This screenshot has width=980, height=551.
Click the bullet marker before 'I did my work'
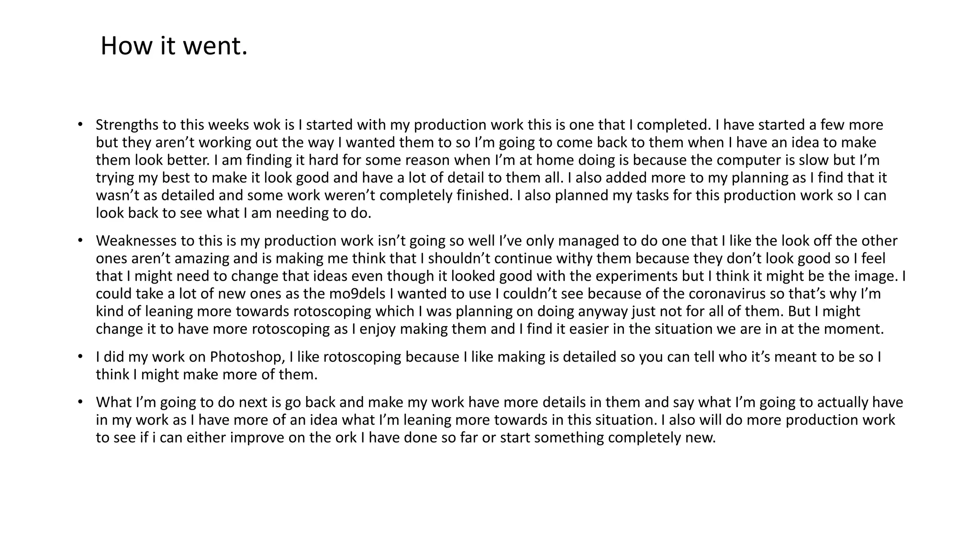80,357
